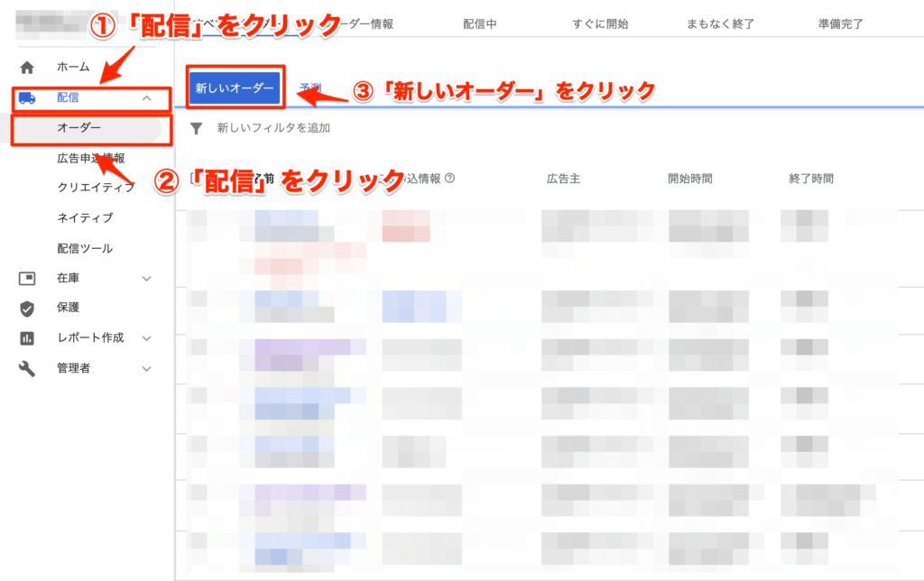
Task: Open 保護 in the sidebar
Action: [x=68, y=308]
